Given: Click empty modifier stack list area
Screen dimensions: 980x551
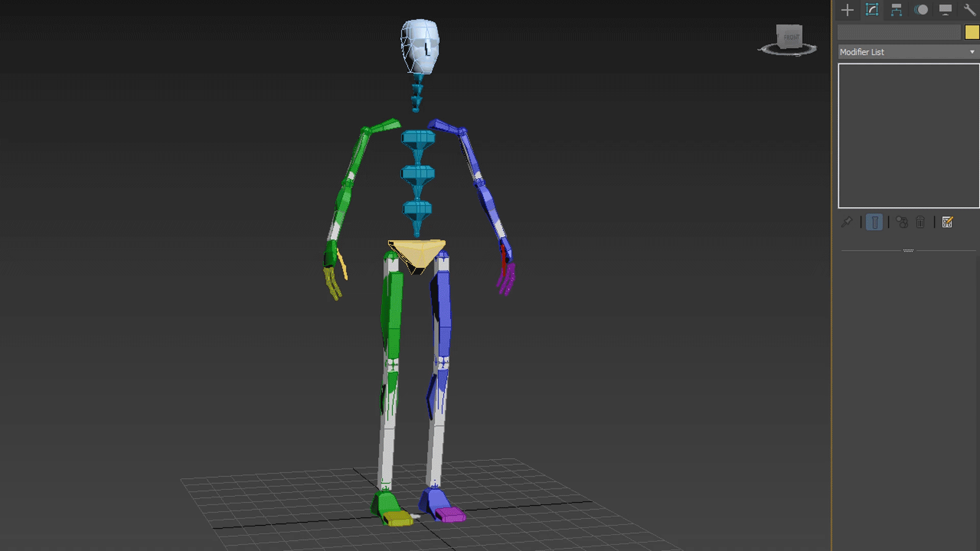Looking at the screenshot, I should (x=909, y=136).
